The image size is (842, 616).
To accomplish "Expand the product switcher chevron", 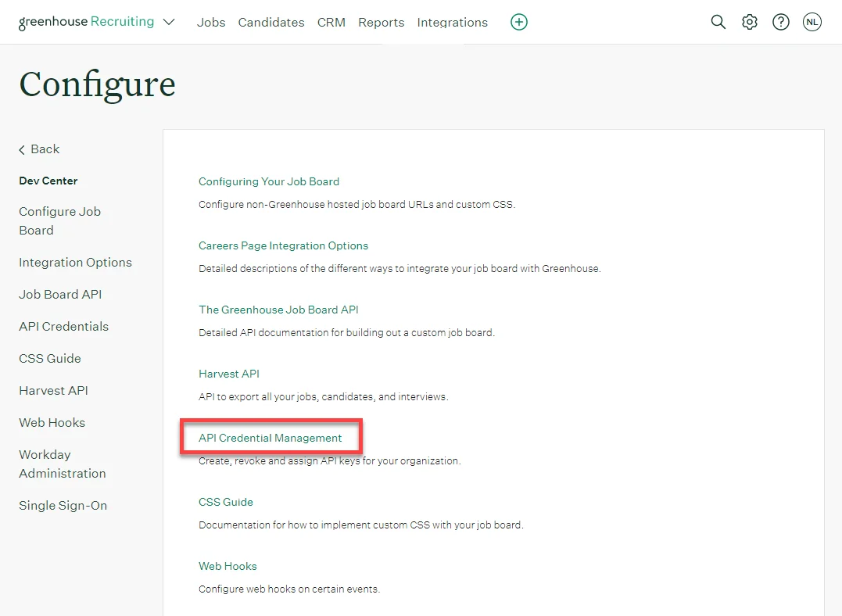I will tap(169, 22).
